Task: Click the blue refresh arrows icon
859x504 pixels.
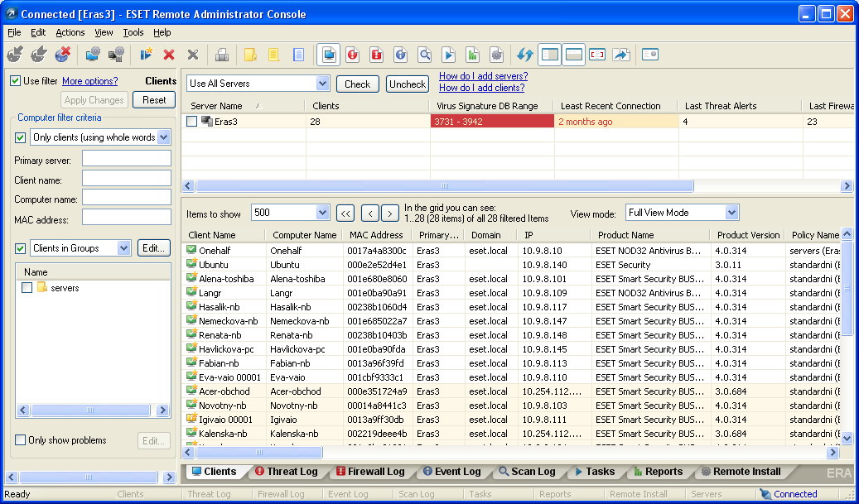Action: (x=525, y=55)
